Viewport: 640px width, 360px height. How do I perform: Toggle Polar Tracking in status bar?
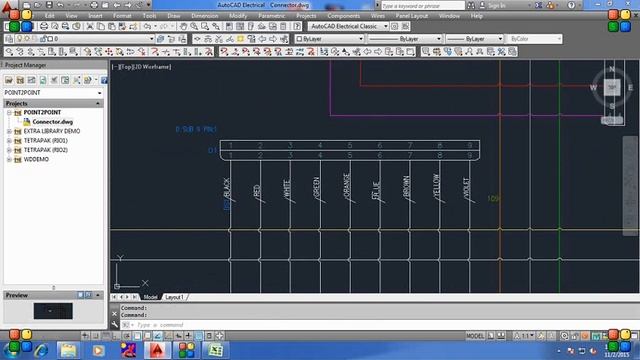pos(127,336)
